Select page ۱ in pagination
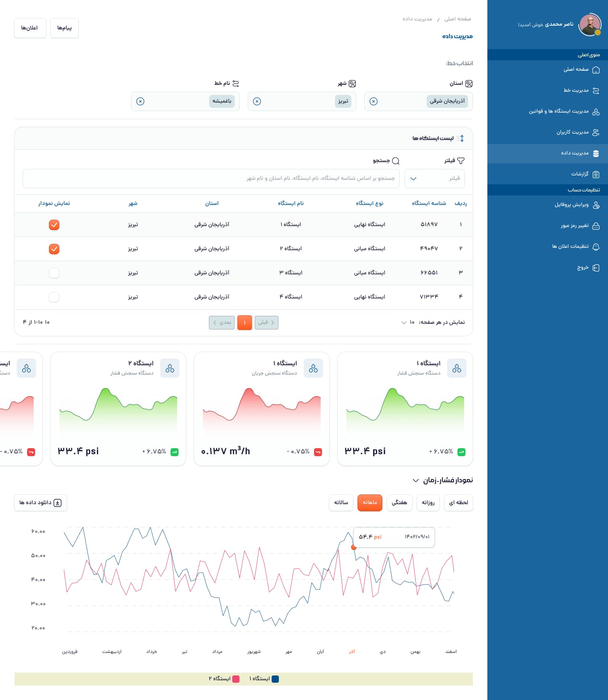The height and width of the screenshot is (700, 608). pos(244,323)
